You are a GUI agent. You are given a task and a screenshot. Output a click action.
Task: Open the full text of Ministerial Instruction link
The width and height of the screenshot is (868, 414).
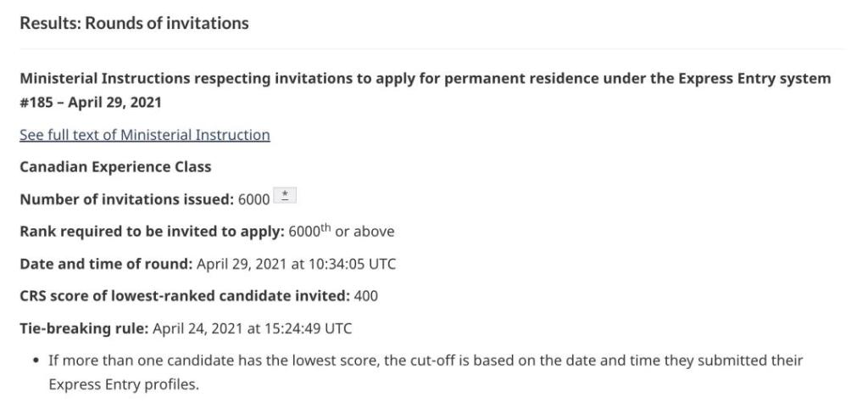click(x=145, y=135)
